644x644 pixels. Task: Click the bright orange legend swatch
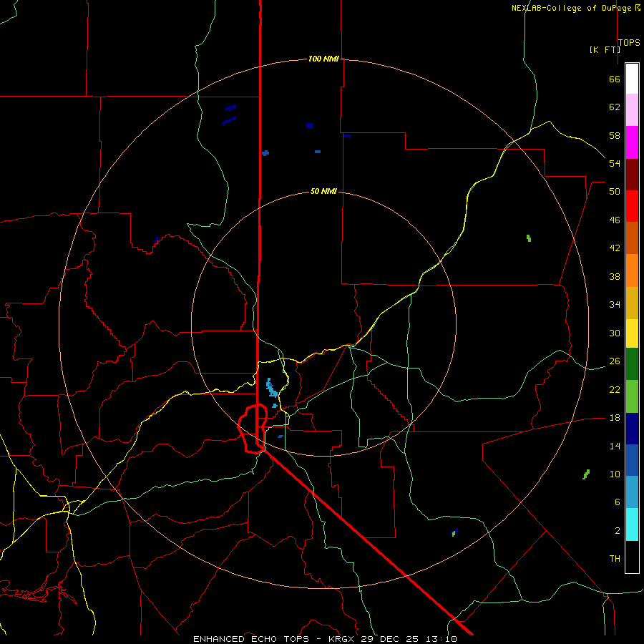click(x=632, y=270)
